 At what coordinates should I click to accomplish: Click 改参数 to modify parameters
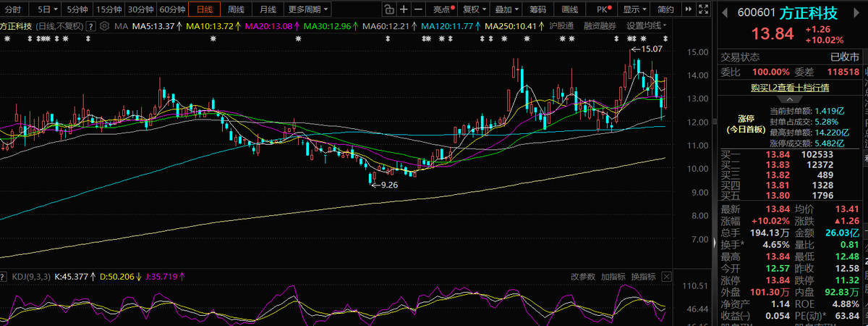tap(582, 277)
